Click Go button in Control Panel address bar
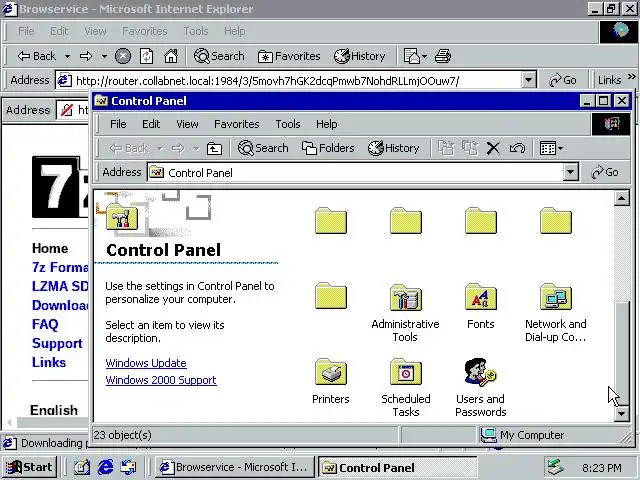The height and width of the screenshot is (480, 640). [x=605, y=172]
